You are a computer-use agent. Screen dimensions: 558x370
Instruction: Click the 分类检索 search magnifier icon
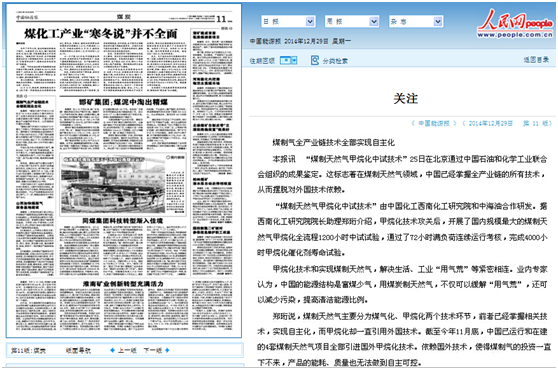pyautogui.click(x=315, y=60)
